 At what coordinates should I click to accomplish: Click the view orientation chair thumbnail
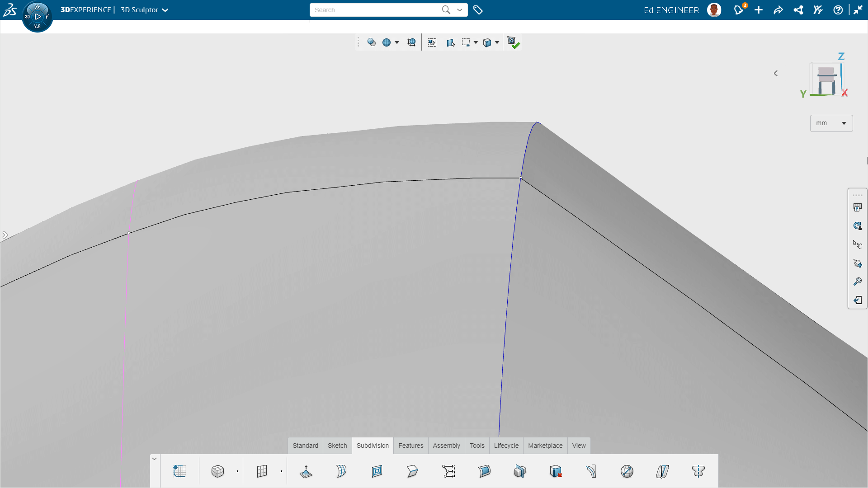pos(826,80)
